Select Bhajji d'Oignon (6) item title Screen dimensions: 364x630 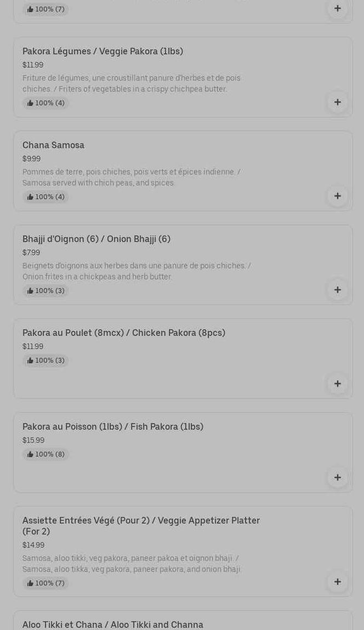[x=96, y=239]
